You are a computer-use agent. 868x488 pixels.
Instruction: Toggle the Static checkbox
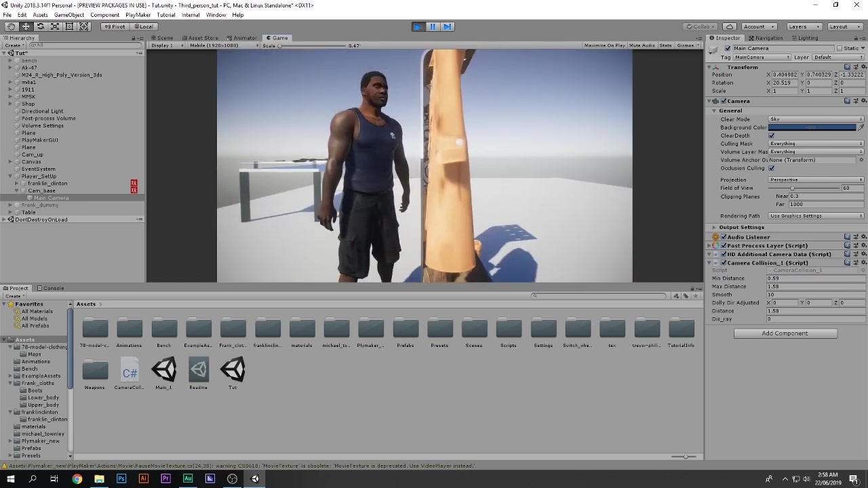[x=840, y=48]
